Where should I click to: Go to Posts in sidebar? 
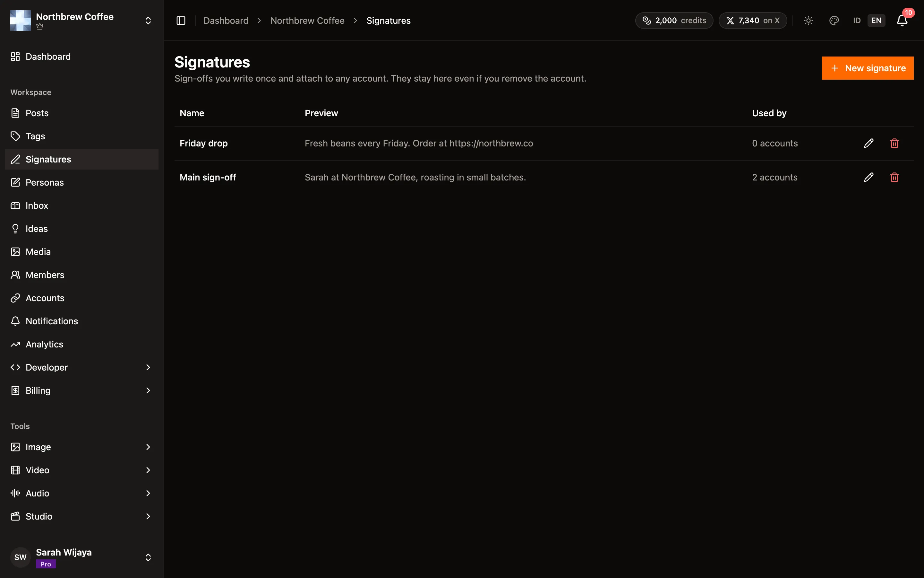[x=82, y=113]
